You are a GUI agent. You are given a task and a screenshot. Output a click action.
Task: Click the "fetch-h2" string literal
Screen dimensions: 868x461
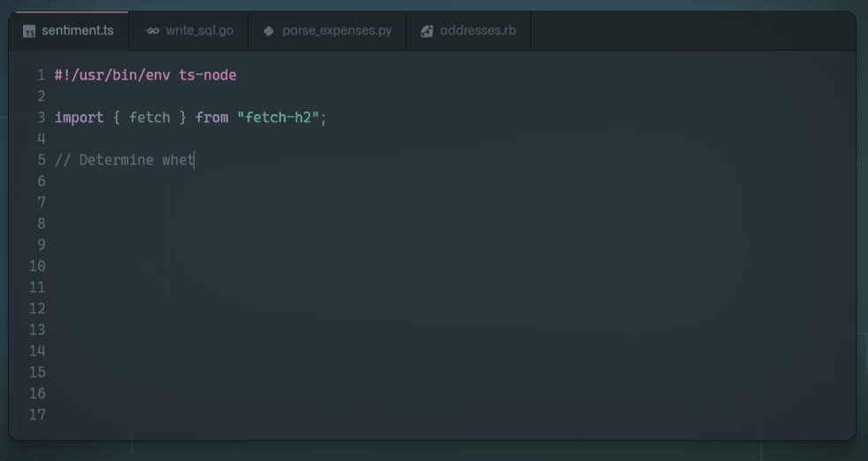tap(278, 118)
